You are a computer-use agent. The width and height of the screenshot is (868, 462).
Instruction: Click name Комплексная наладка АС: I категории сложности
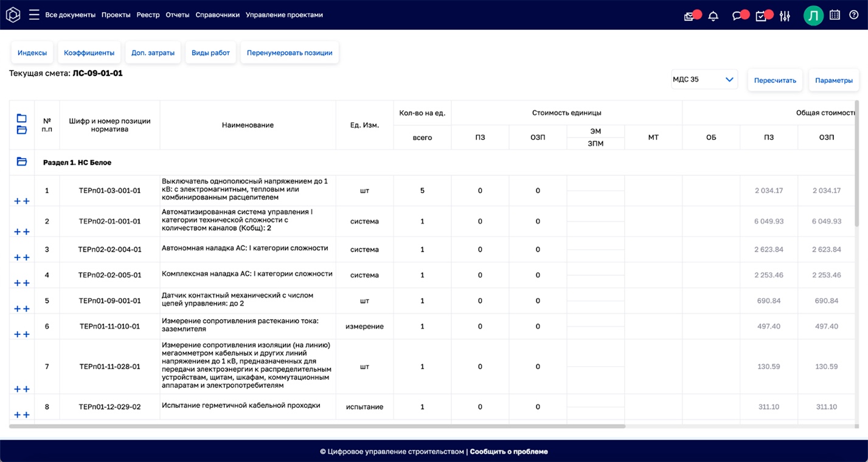coord(247,274)
